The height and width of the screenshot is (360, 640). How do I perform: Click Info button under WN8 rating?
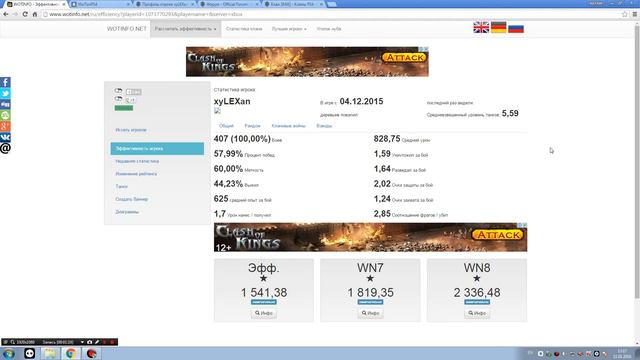pyautogui.click(x=477, y=313)
